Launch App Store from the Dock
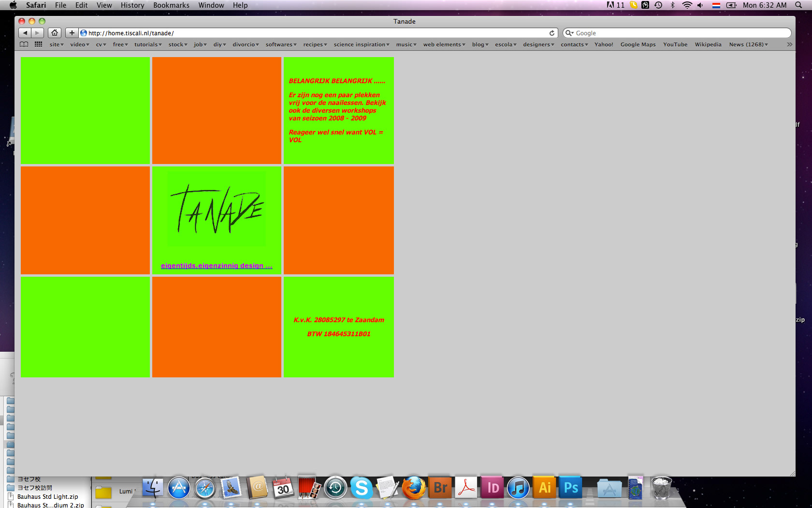Image resolution: width=812 pixels, height=508 pixels. (179, 488)
